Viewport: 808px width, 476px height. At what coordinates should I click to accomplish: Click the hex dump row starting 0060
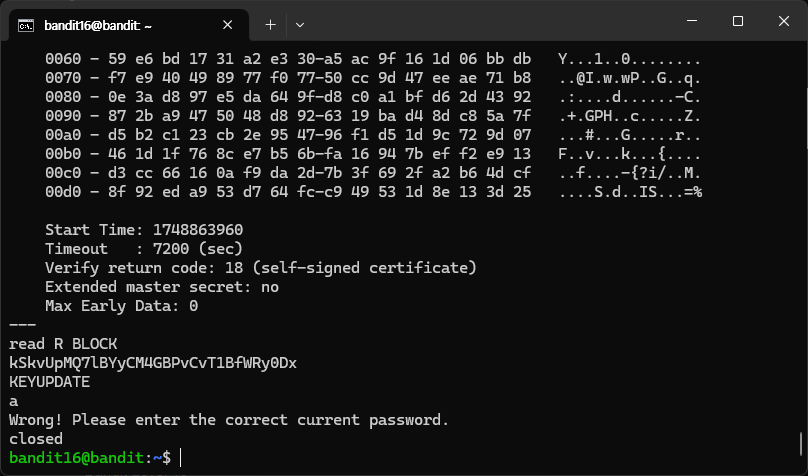pyautogui.click(x=373, y=59)
